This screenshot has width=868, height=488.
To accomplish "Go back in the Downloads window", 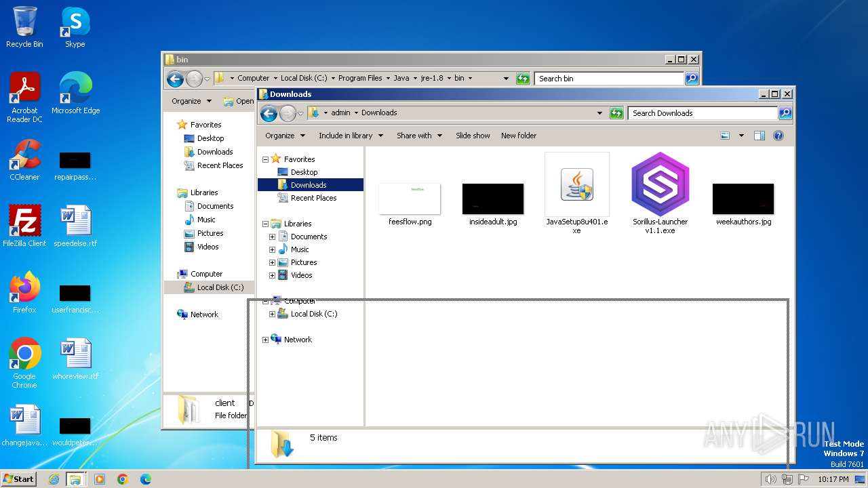I will 269,113.
